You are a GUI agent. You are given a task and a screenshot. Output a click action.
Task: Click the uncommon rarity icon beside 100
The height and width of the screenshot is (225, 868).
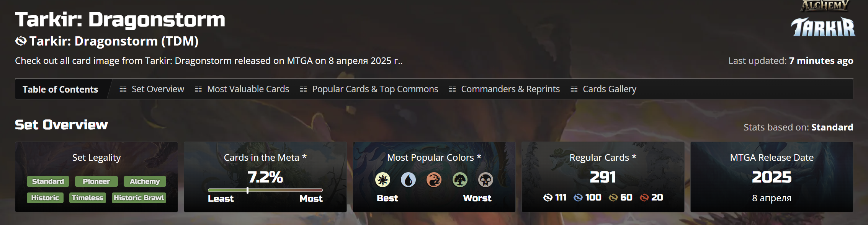(578, 197)
